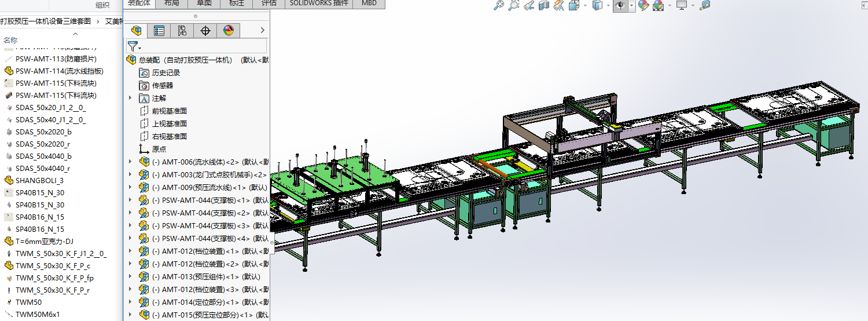The image size is (868, 321).
Task: Expand the 注解 annotations tree node
Action: coord(131,98)
